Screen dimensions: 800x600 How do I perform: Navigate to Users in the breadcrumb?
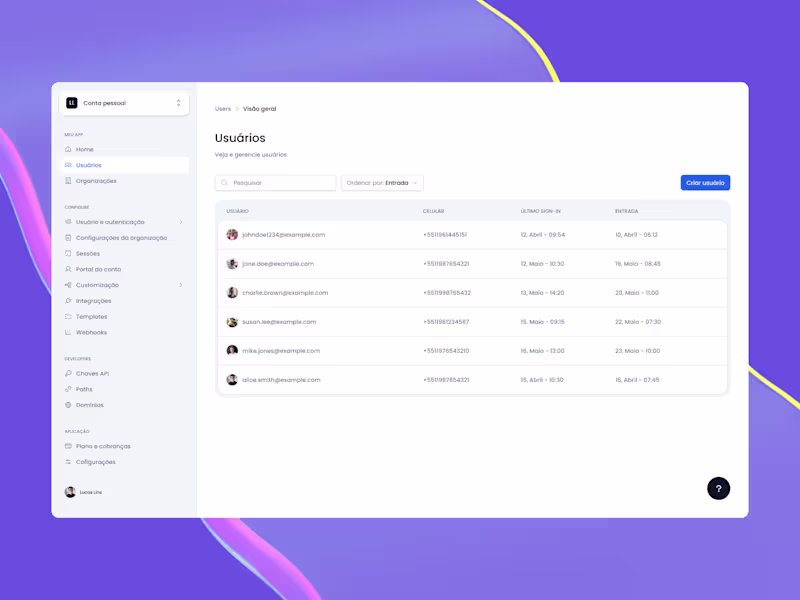222,109
